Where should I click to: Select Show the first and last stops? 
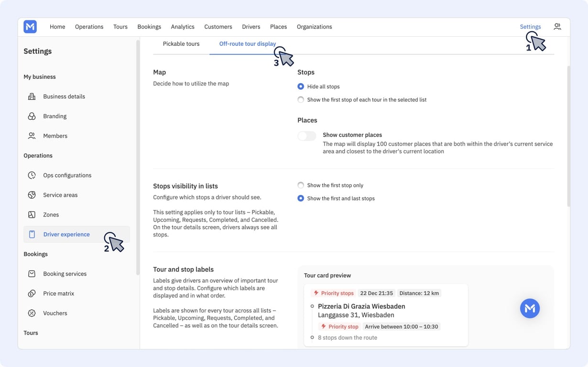(301, 198)
